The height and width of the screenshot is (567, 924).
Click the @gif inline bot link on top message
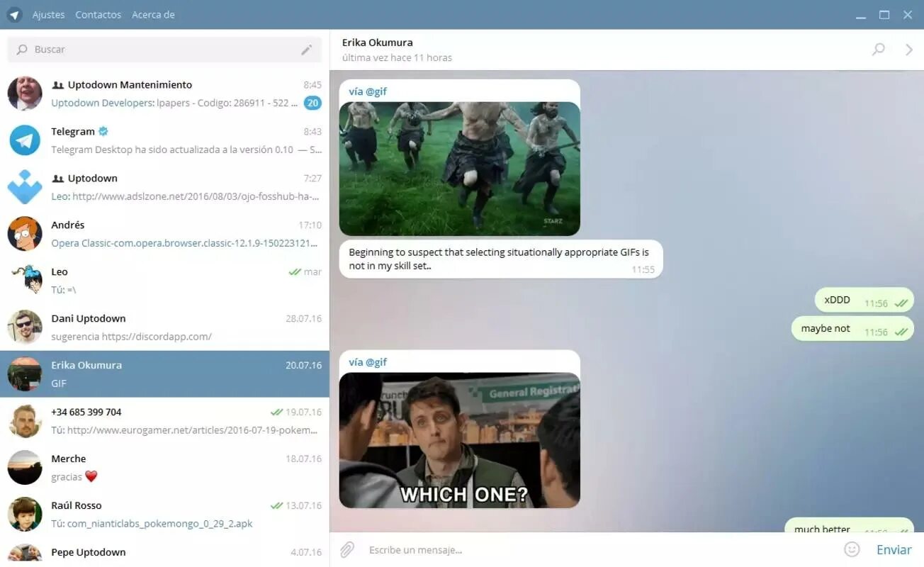click(377, 91)
